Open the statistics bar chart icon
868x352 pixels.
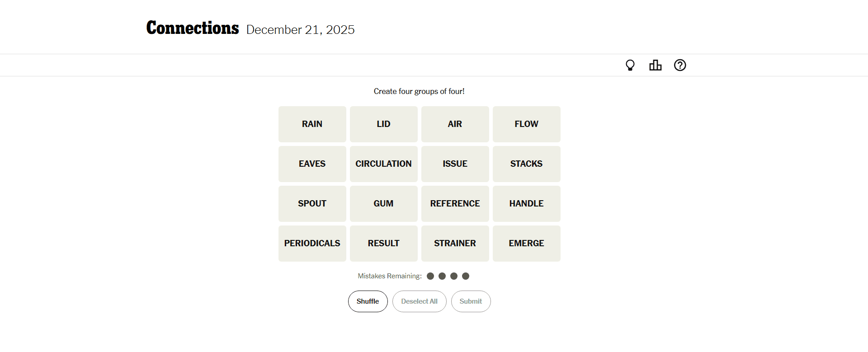655,66
